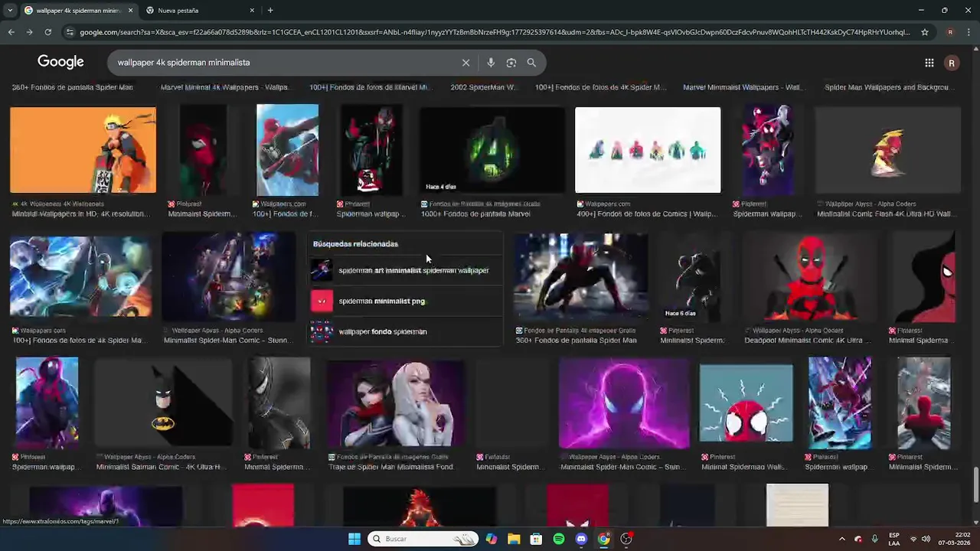Image resolution: width=980 pixels, height=551 pixels.
Task: Close the 'Nueva pestaña' tab
Action: coord(252,10)
